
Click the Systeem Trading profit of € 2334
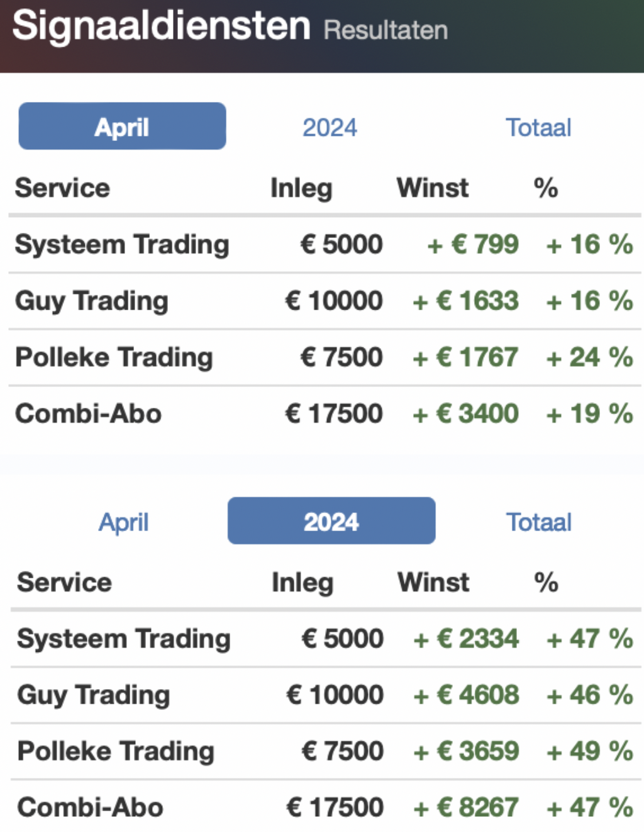(466, 639)
